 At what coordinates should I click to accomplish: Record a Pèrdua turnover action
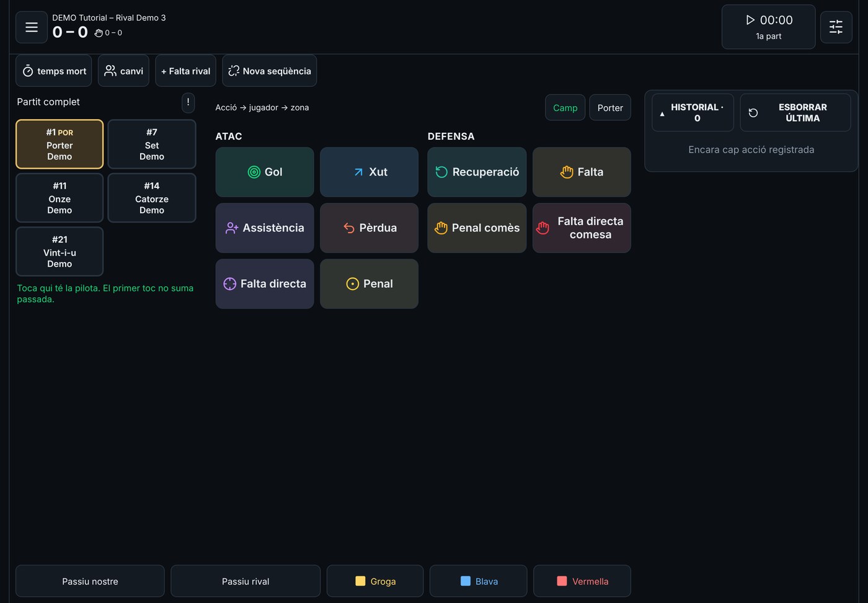coord(370,228)
